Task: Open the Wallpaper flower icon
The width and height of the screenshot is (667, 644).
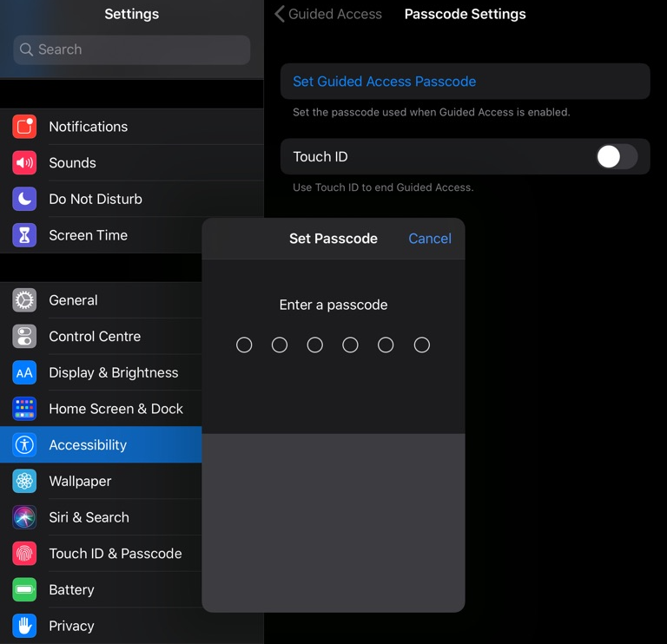Action: (24, 482)
